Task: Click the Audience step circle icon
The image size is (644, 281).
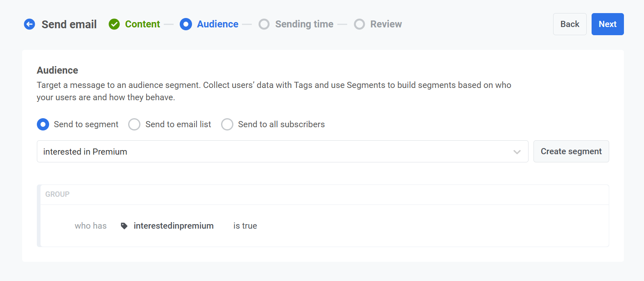Action: click(x=185, y=24)
